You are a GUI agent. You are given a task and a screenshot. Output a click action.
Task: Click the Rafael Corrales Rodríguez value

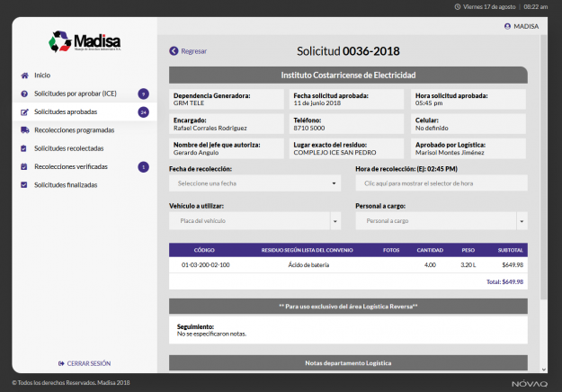210,128
